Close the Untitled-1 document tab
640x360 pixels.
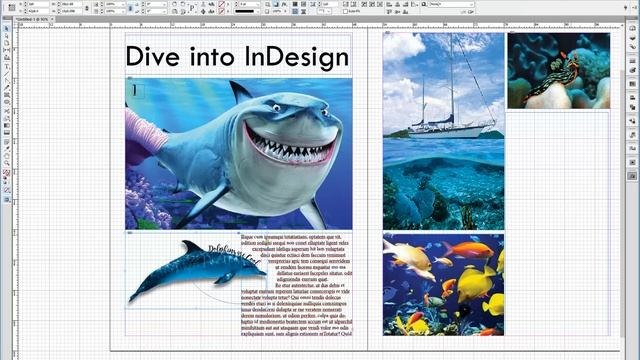pos(52,19)
